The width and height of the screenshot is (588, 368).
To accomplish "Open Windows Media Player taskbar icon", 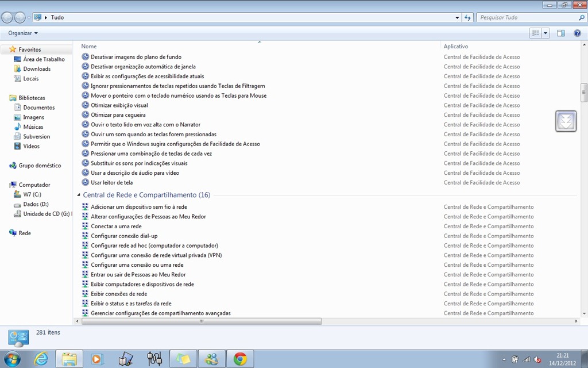I will (x=98, y=359).
